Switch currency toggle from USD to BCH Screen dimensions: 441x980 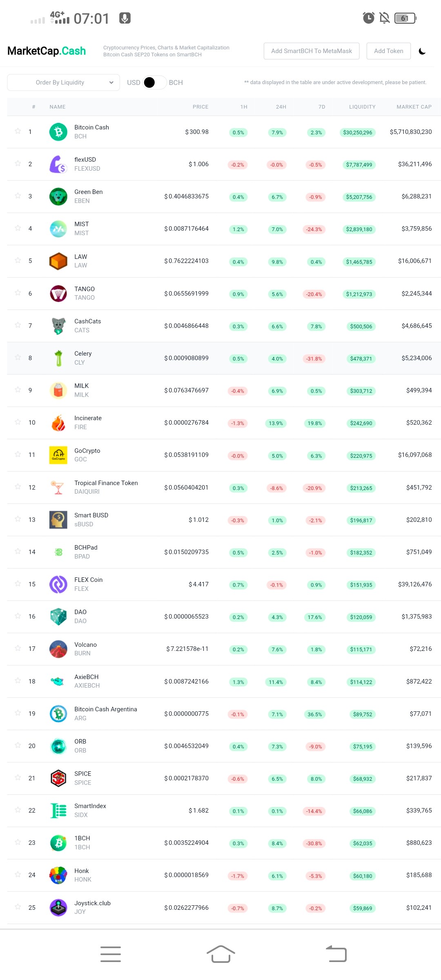(155, 82)
